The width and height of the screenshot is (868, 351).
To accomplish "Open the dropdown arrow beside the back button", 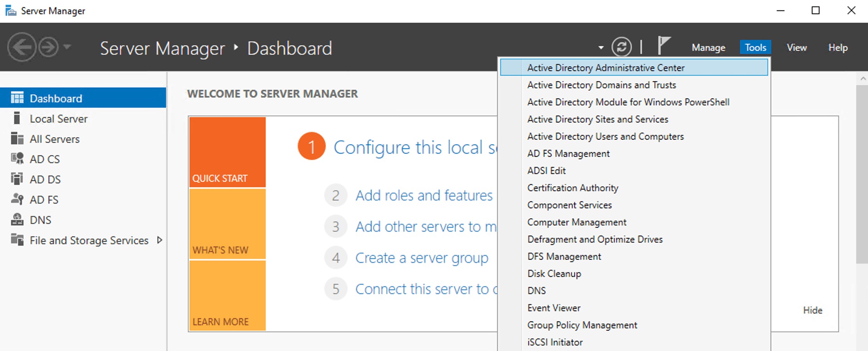I will [66, 47].
